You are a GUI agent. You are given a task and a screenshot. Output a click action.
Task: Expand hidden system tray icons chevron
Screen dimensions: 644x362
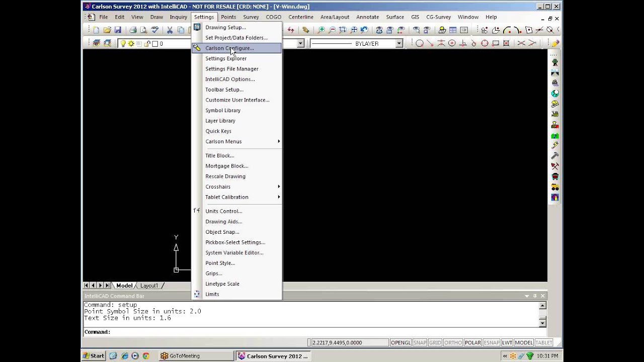pos(505,356)
